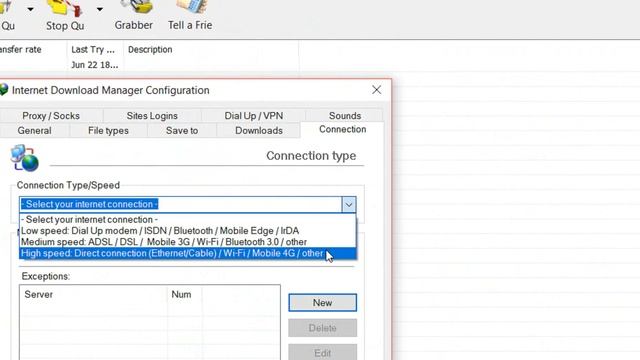Click the Stop Queue toolbar icon
Image resolution: width=640 pixels, height=360 pixels.
click(65, 16)
